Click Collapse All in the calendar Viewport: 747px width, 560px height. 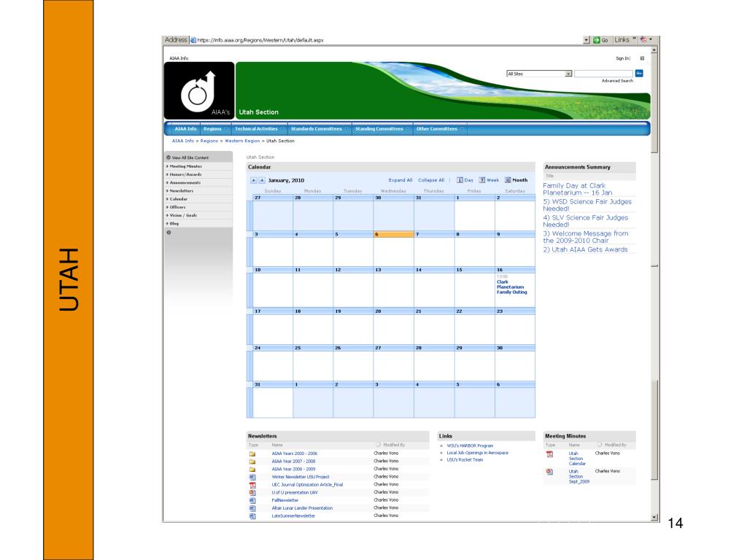click(430, 180)
